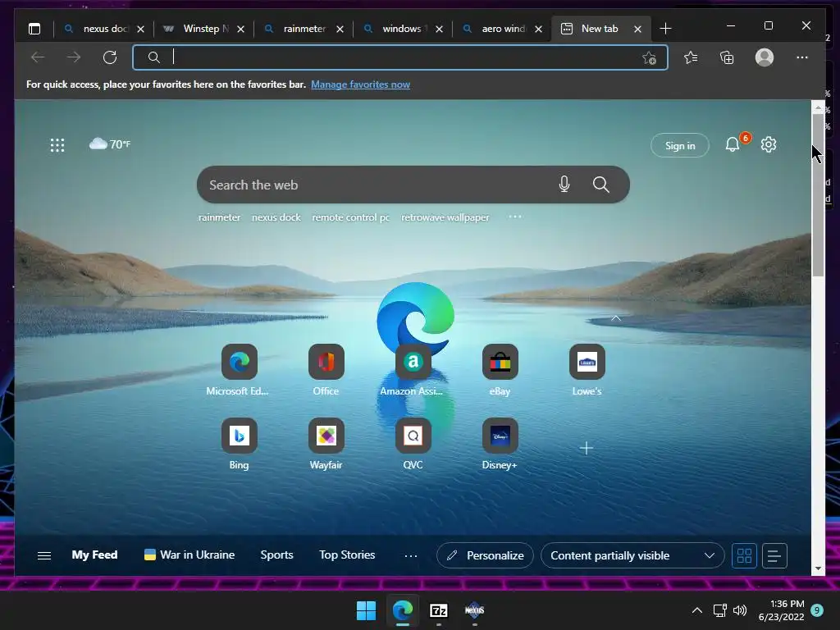Open page settings gear icon

tap(769, 144)
